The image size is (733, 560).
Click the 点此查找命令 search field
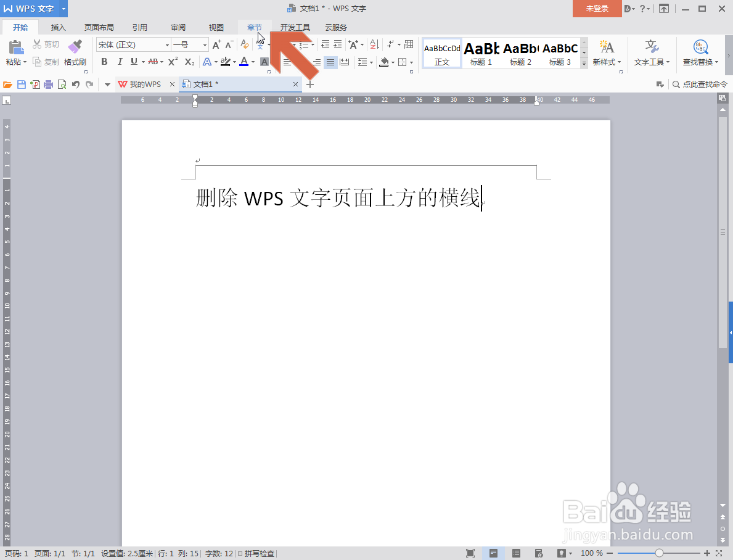[700, 84]
